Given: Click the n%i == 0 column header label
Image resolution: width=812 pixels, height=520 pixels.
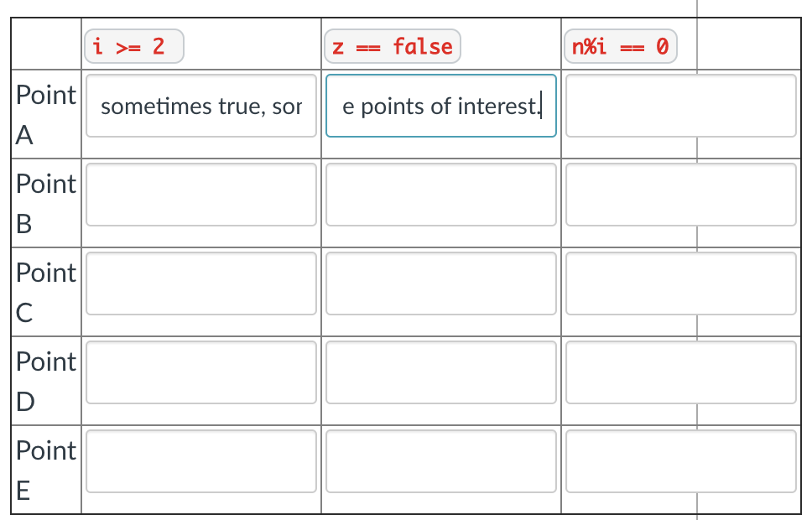Looking at the screenshot, I should (x=620, y=46).
